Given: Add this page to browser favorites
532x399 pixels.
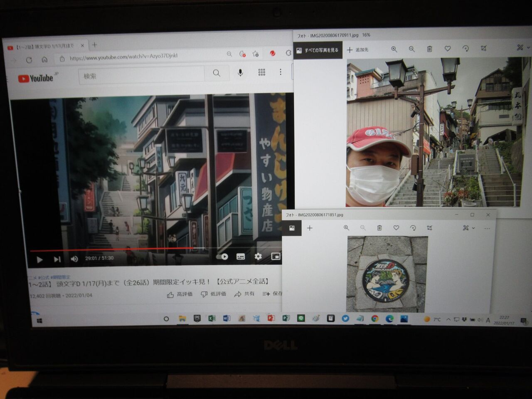Looking at the screenshot, I should pos(256,54).
